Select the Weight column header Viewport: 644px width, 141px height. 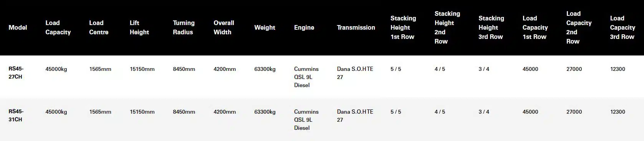click(x=265, y=27)
